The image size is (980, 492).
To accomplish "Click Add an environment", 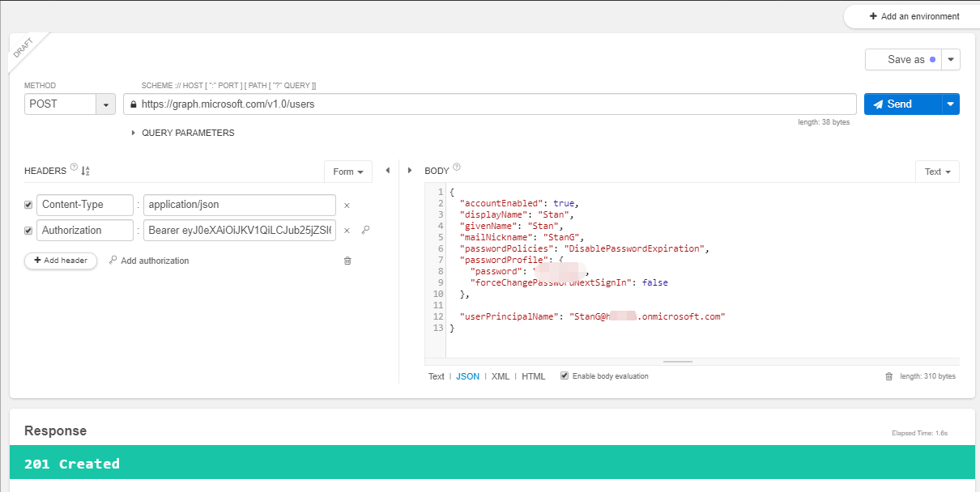I will click(914, 16).
